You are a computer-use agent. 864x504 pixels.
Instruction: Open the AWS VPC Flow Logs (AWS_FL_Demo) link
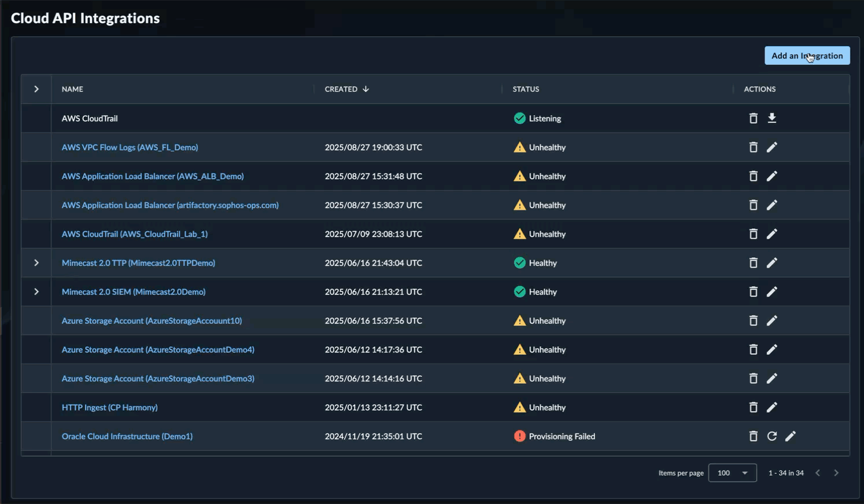(130, 147)
